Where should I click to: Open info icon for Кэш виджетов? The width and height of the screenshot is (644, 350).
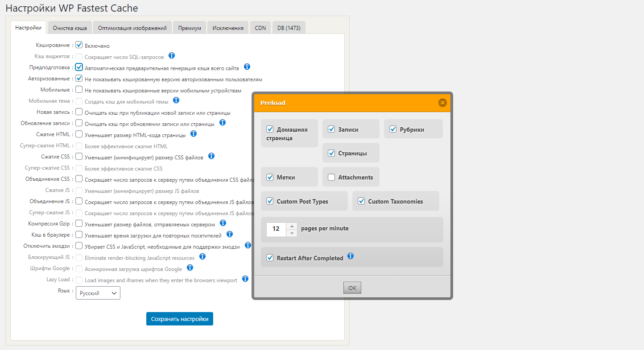pyautogui.click(x=172, y=56)
